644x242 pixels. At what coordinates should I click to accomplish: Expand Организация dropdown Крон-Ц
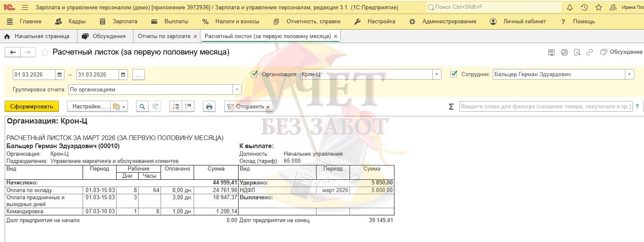pos(437,74)
